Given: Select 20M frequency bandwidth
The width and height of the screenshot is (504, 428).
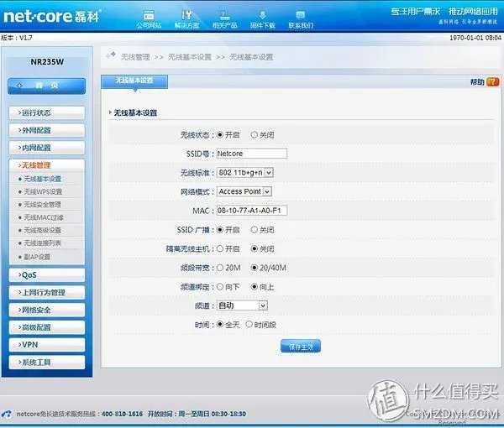Looking at the screenshot, I should pos(220,268).
